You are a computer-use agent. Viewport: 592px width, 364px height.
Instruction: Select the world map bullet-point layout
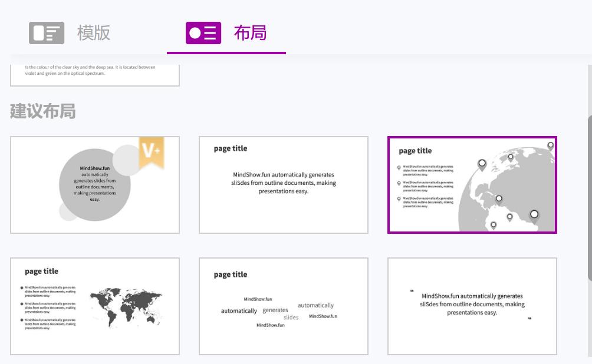(94, 306)
